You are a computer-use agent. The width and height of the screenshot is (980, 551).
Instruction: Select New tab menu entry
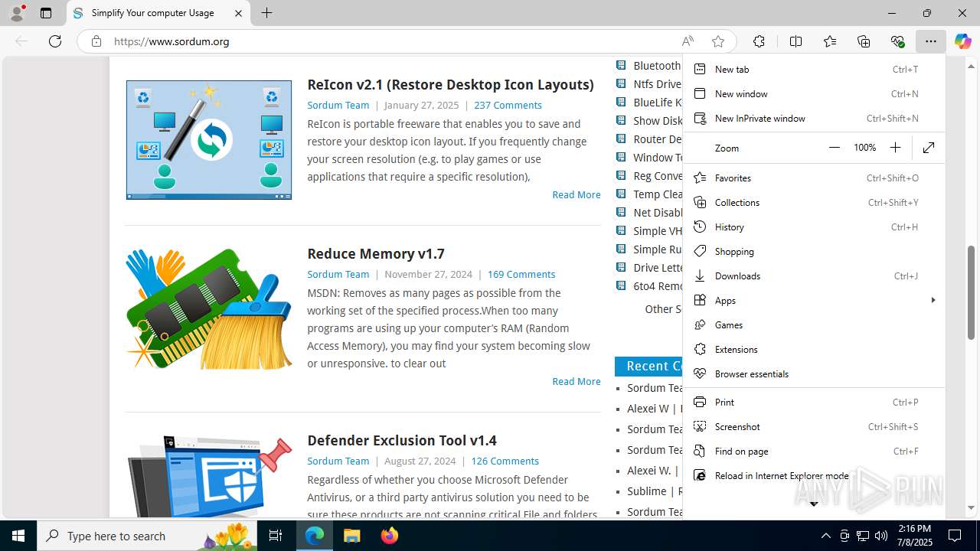(814, 69)
